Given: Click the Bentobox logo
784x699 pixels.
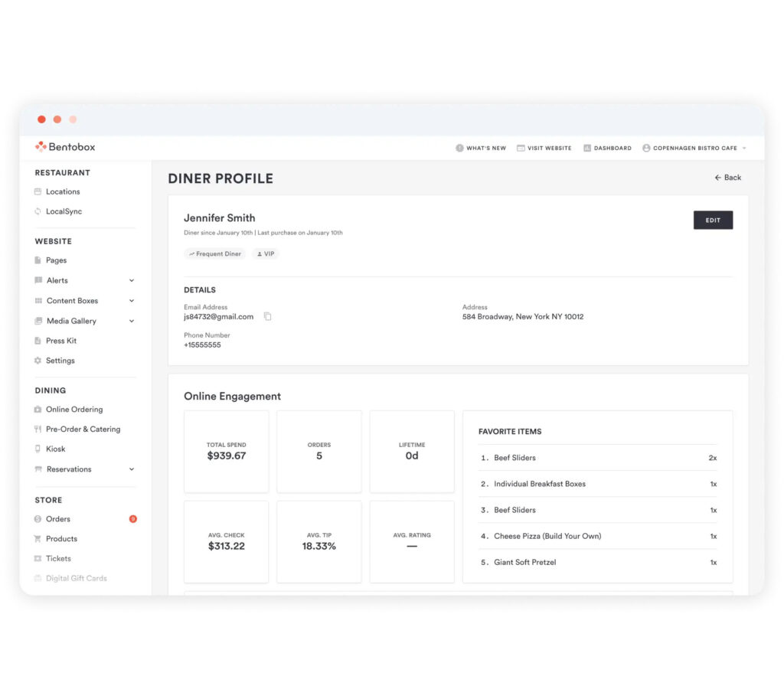Looking at the screenshot, I should click(64, 146).
